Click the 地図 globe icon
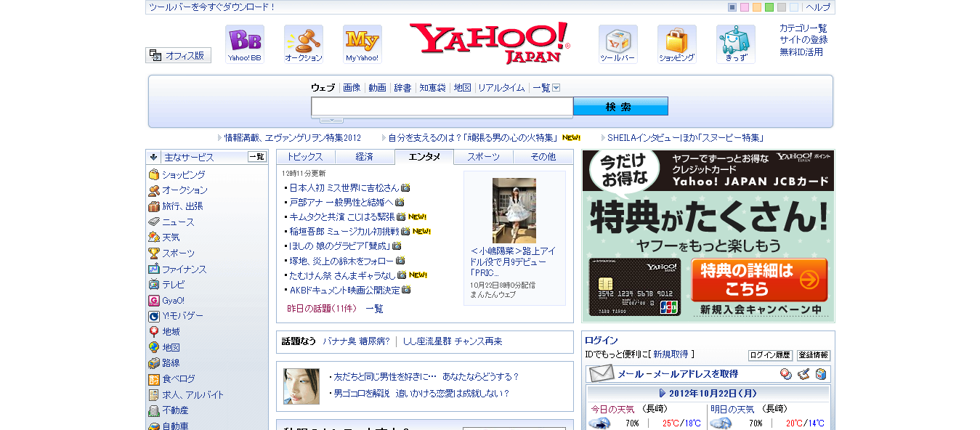Screen dimensions: 980x430 click(x=154, y=348)
